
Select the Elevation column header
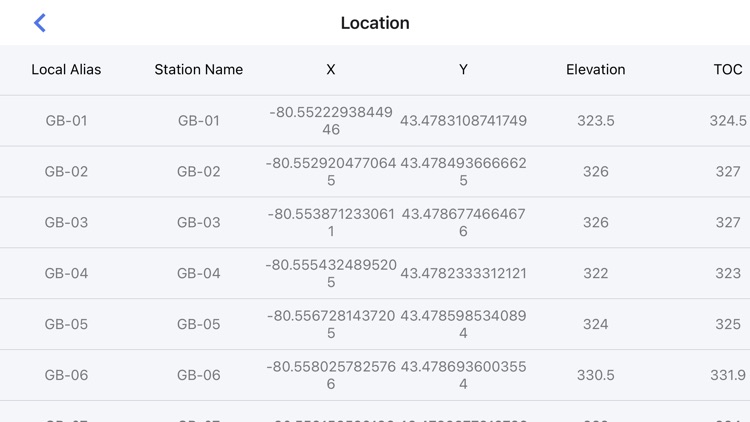pos(595,70)
